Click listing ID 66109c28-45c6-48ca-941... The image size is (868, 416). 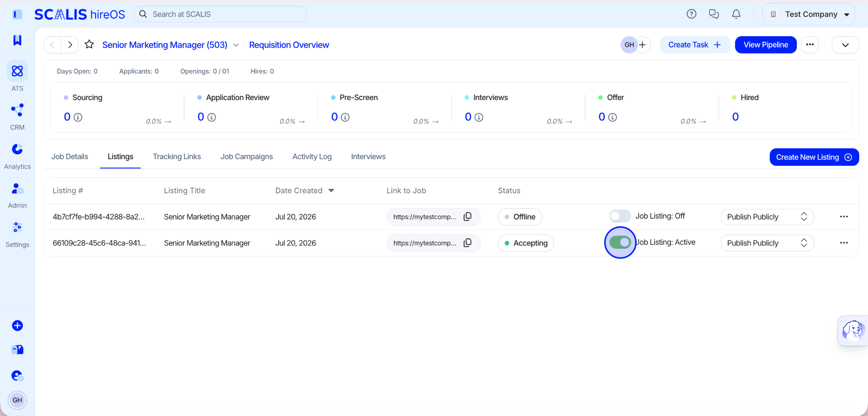(99, 243)
